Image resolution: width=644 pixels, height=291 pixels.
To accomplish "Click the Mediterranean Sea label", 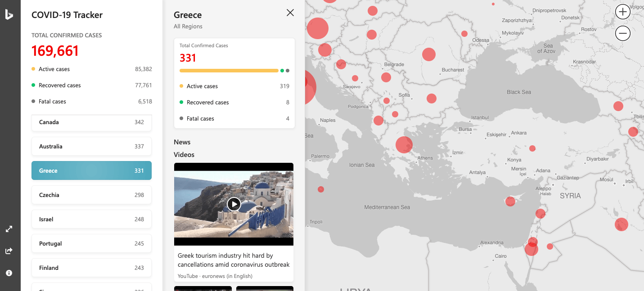I will click(387, 207).
